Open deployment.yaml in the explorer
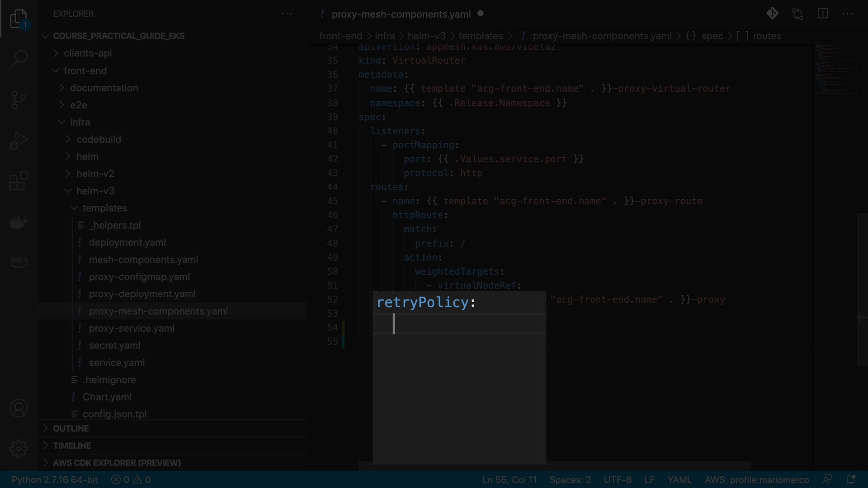The image size is (868, 488). pyautogui.click(x=127, y=243)
